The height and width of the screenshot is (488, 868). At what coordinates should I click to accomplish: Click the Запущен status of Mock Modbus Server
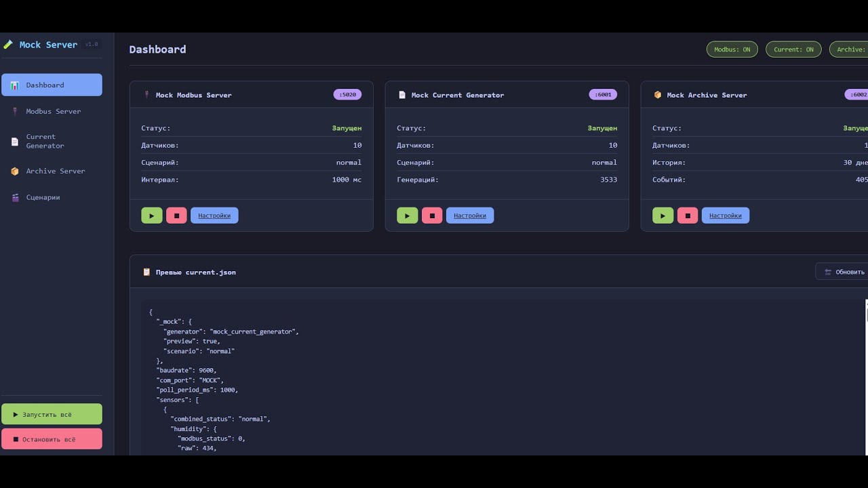(347, 128)
